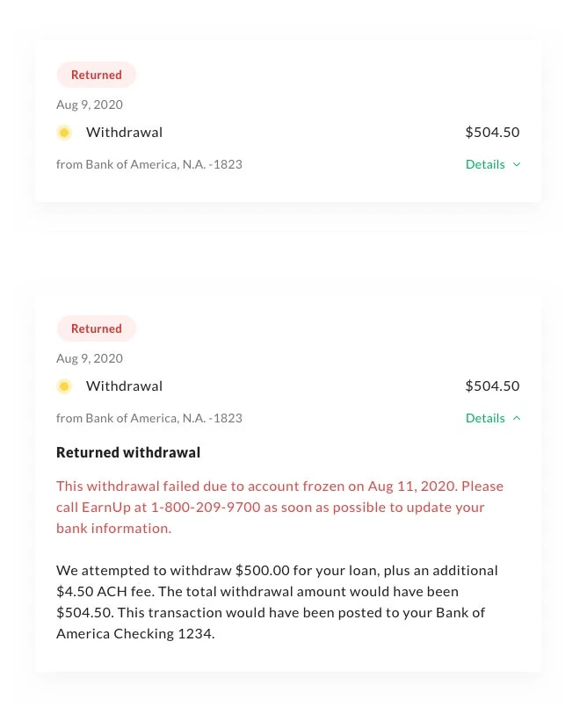Select the Withdrawal label in the collapsed card
The width and height of the screenshot is (587, 728).
click(124, 133)
